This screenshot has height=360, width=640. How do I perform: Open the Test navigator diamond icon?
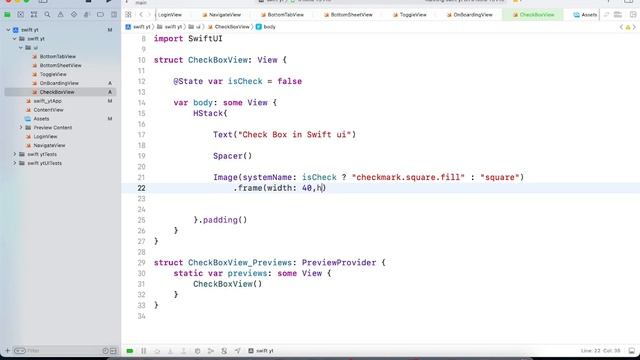74,15
